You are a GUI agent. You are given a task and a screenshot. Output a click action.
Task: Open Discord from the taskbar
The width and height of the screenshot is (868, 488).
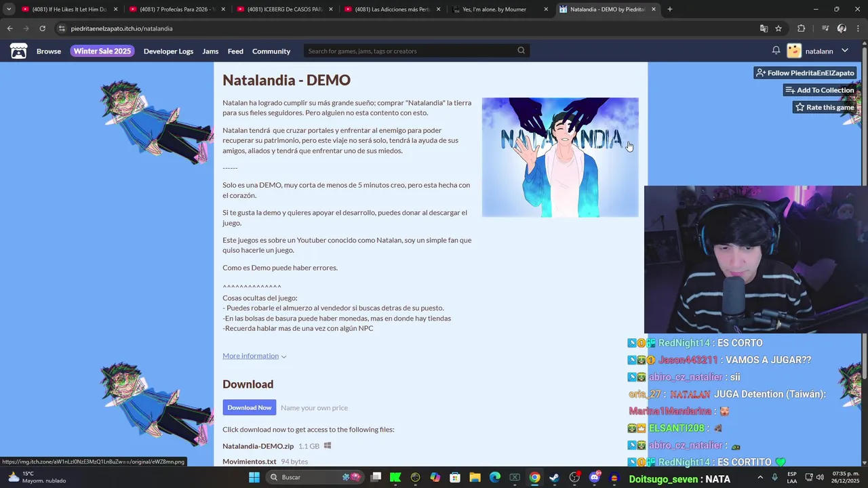[x=595, y=477]
